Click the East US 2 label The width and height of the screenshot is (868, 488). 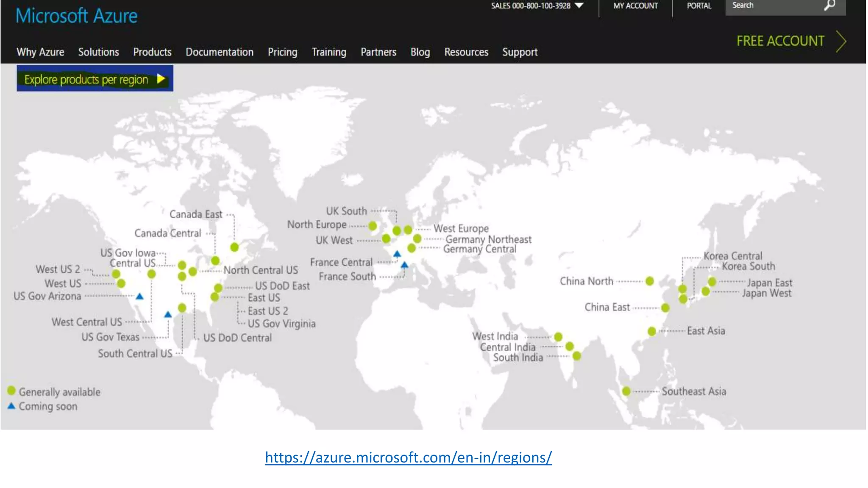(x=268, y=311)
